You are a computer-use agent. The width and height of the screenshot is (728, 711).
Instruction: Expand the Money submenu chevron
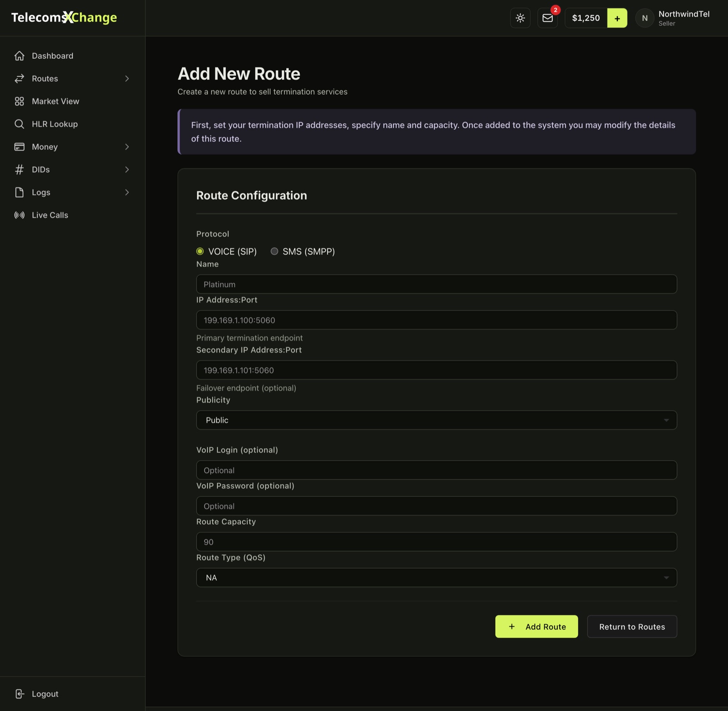pos(127,147)
